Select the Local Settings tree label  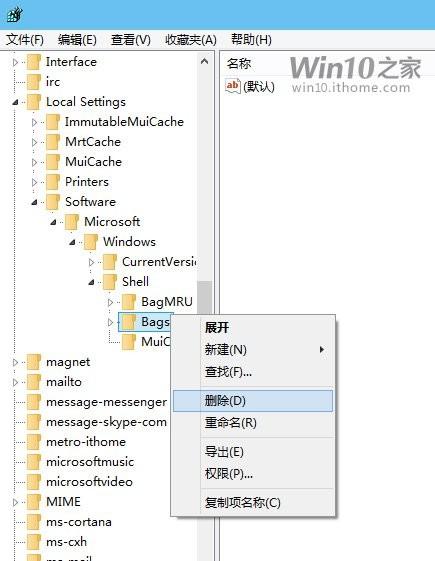click(86, 102)
